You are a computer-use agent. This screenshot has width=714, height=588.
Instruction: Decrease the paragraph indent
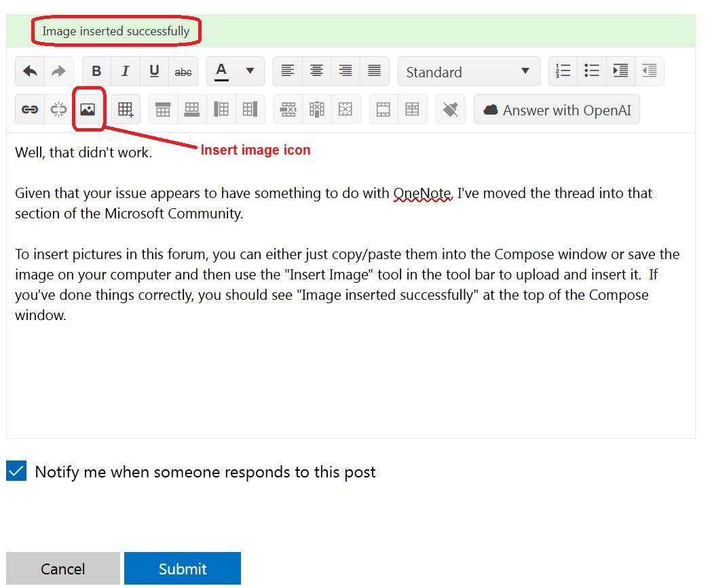(x=650, y=71)
